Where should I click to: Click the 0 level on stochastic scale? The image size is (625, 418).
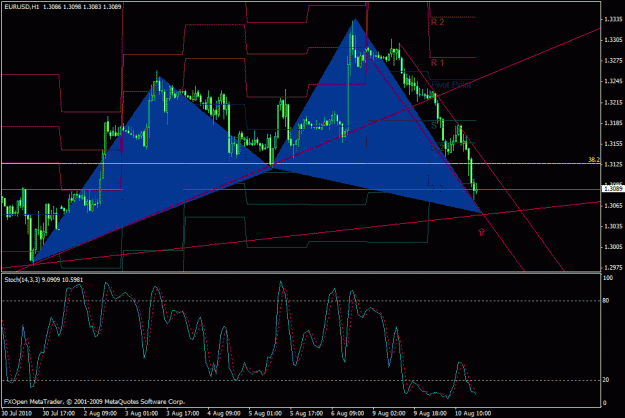(605, 403)
